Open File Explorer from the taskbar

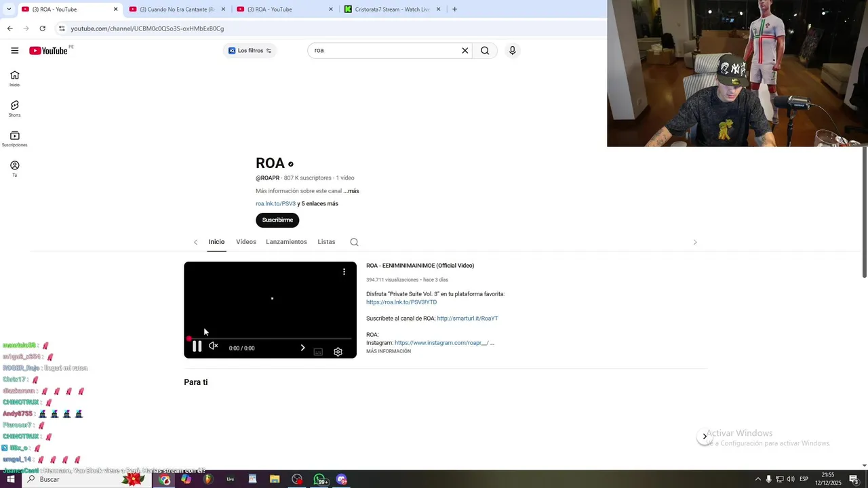click(x=275, y=479)
